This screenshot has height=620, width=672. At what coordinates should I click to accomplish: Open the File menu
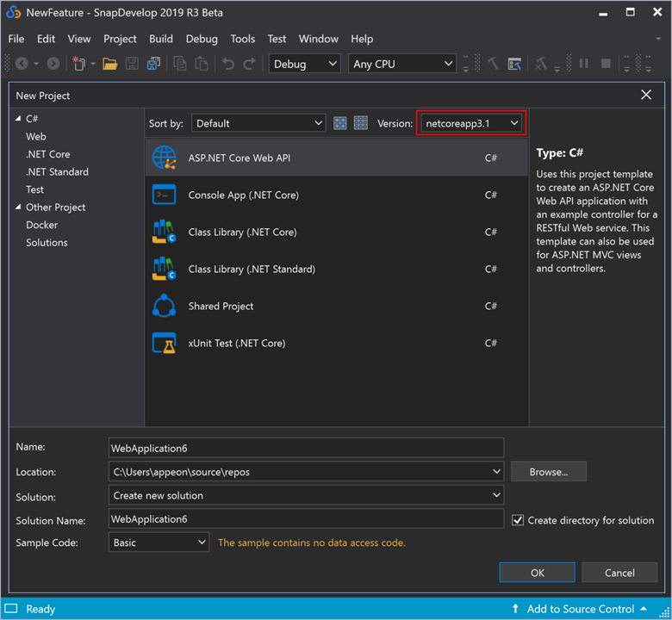coord(16,39)
